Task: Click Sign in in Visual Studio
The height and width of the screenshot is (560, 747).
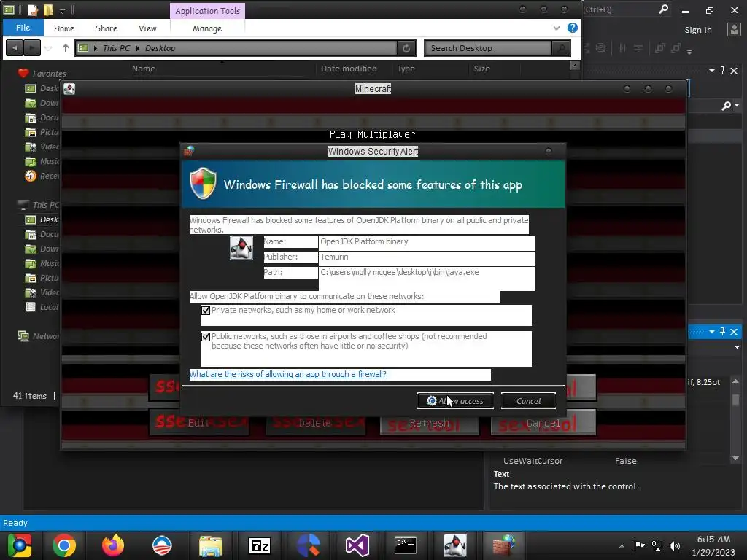Action: pyautogui.click(x=698, y=29)
